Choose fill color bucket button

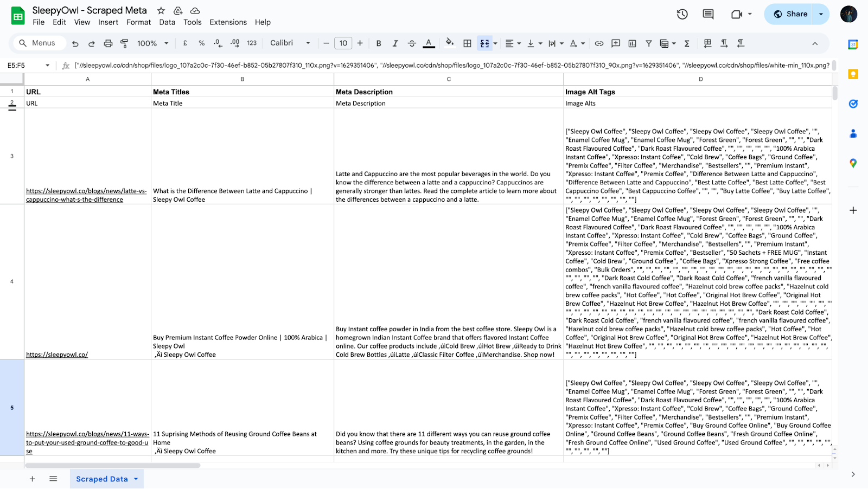click(x=449, y=43)
